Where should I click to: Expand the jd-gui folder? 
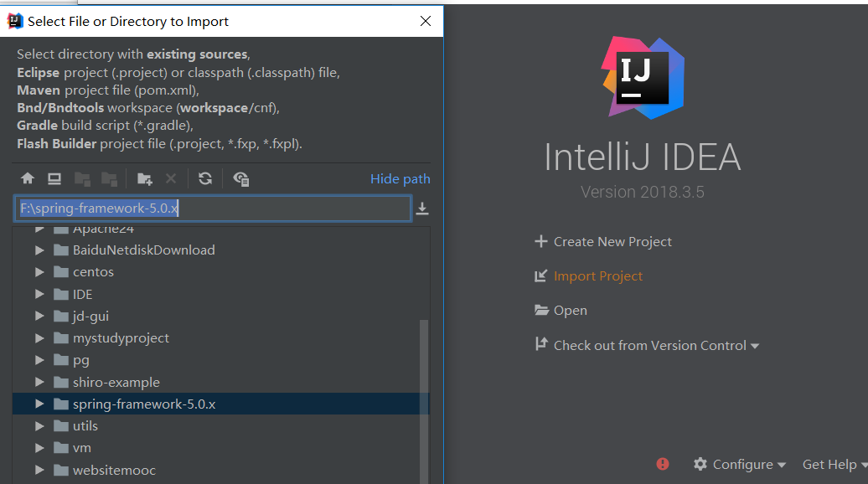39,316
